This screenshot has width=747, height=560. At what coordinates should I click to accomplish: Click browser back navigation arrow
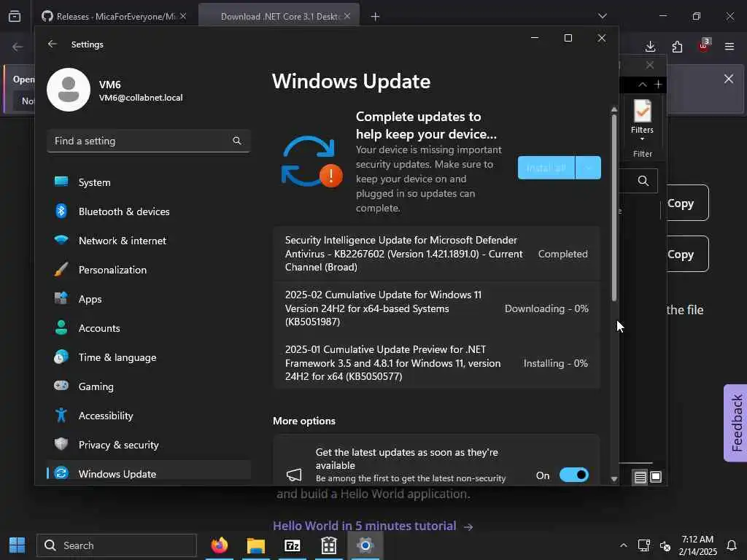pyautogui.click(x=18, y=47)
